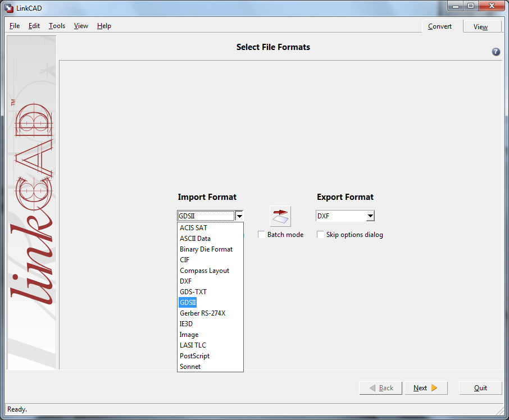Screen dimensions: 509x420
Task: Click the Quit button
Action: click(x=480, y=388)
